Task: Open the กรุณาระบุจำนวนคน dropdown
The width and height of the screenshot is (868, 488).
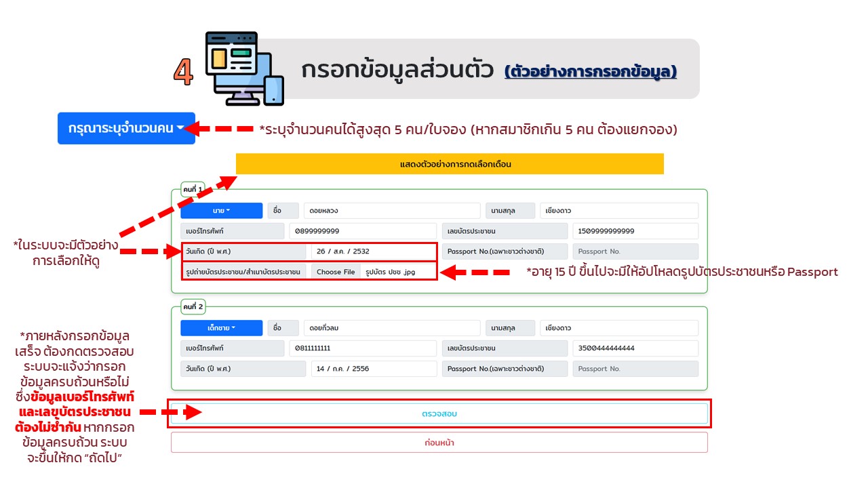Action: click(126, 128)
